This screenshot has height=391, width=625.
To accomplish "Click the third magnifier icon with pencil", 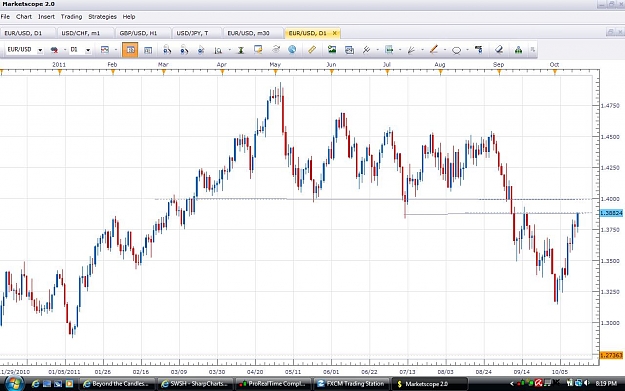I will click(x=201, y=50).
